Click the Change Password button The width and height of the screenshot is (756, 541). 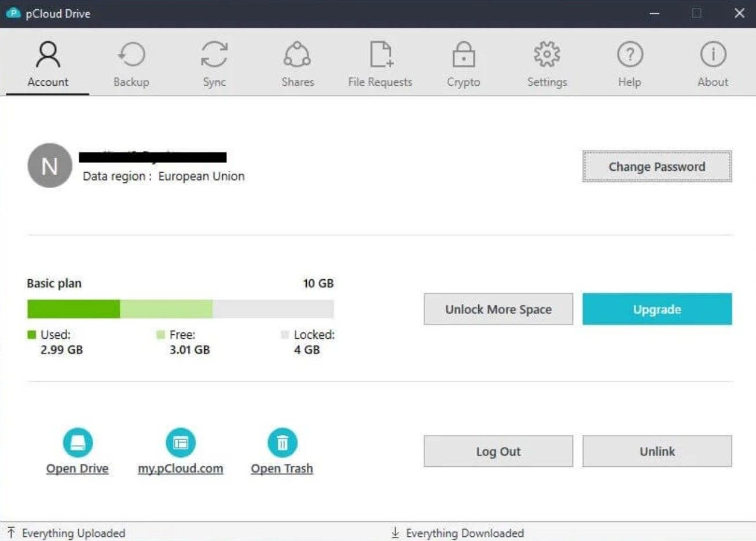click(x=657, y=167)
